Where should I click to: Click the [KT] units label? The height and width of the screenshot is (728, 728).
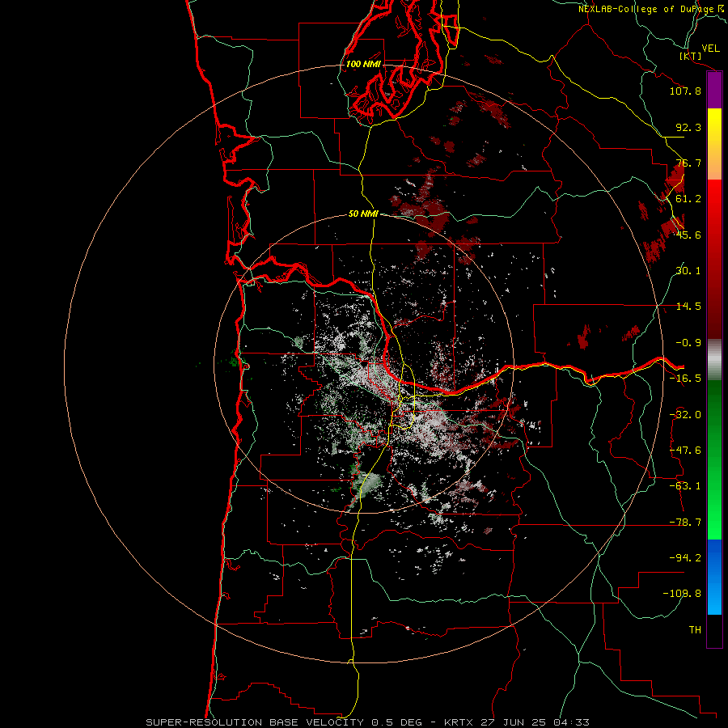tap(691, 56)
